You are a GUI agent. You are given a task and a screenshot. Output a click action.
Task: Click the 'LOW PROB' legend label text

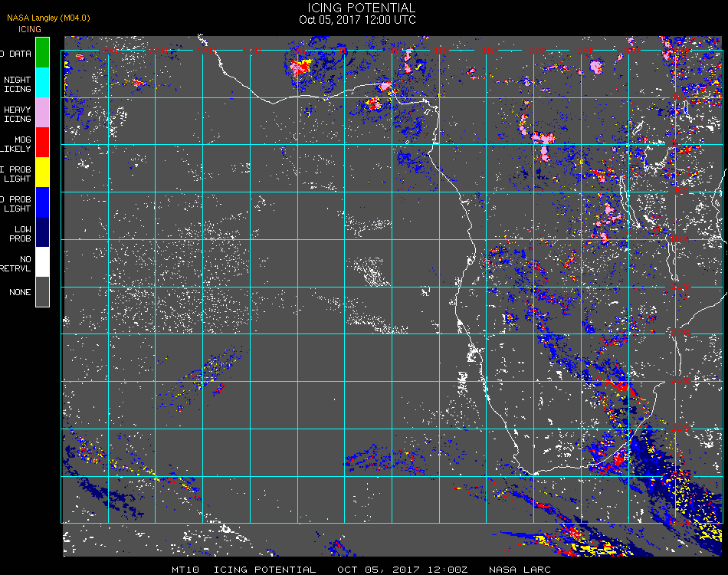pyautogui.click(x=21, y=234)
